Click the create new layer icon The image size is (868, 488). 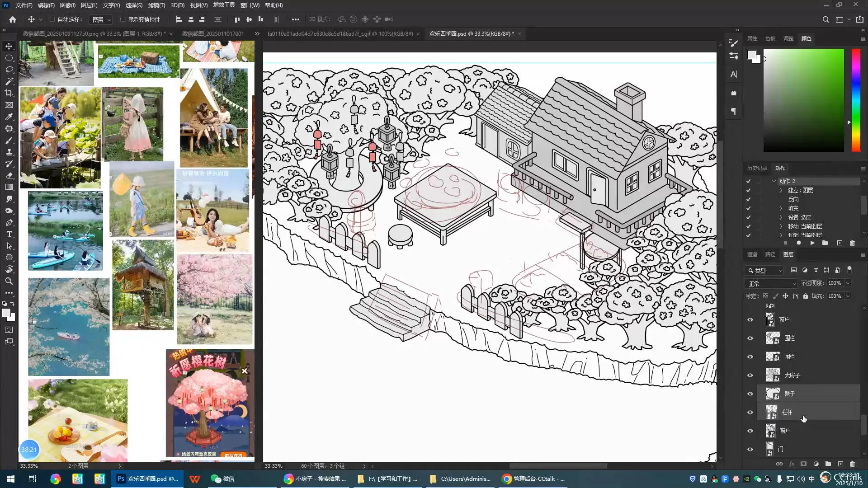tap(840, 464)
